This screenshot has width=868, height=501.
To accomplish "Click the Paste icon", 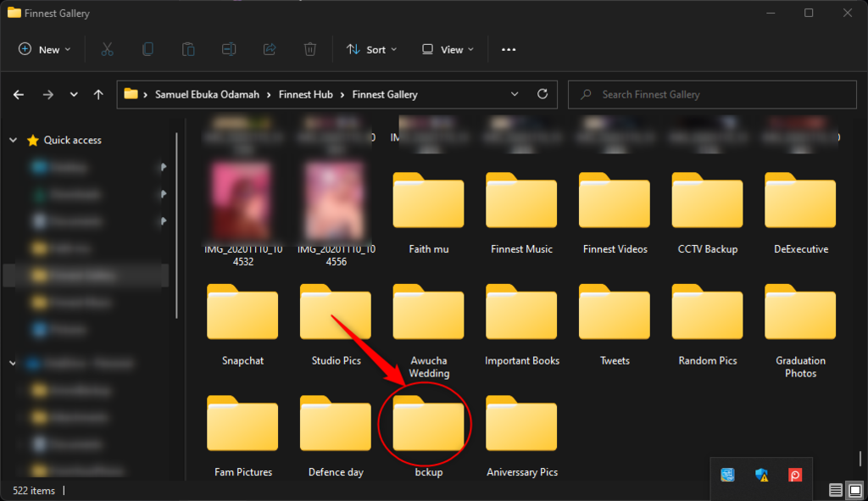I will tap(187, 49).
